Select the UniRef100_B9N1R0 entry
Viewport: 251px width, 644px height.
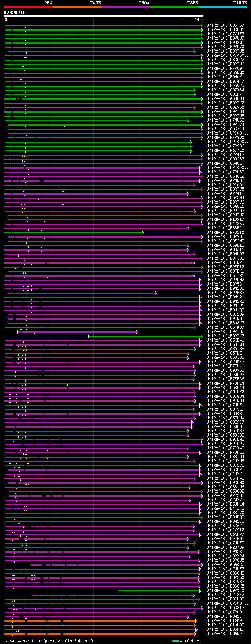click(x=225, y=297)
